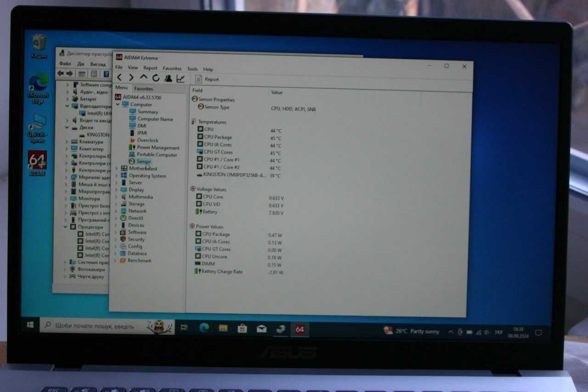Expand Батареї node in Device Manager
This screenshot has width=588, height=392.
(x=68, y=99)
